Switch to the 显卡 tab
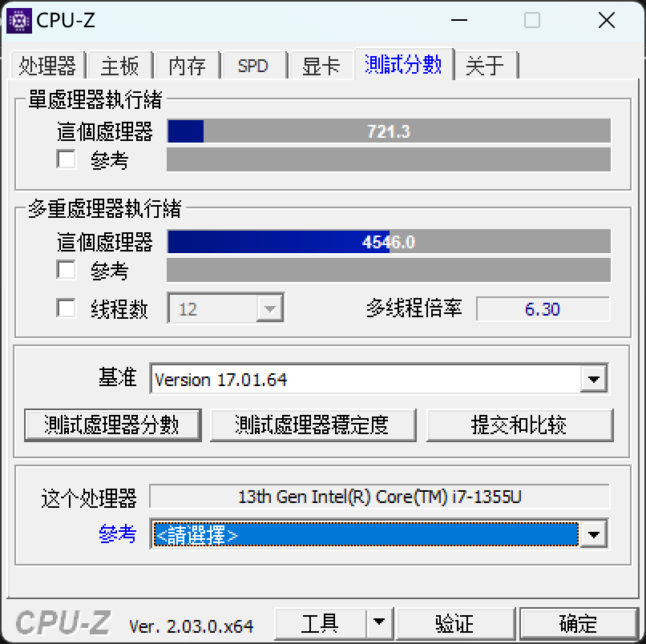The width and height of the screenshot is (646, 644). 321,65
